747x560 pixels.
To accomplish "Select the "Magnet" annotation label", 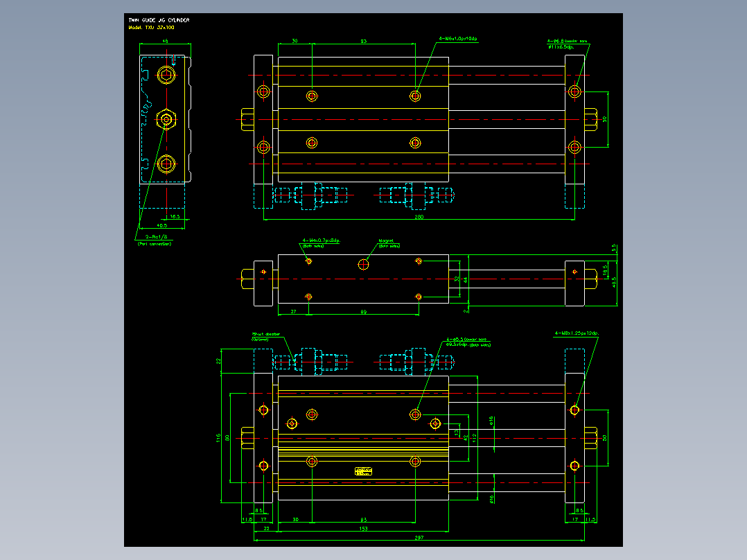I will [386, 240].
